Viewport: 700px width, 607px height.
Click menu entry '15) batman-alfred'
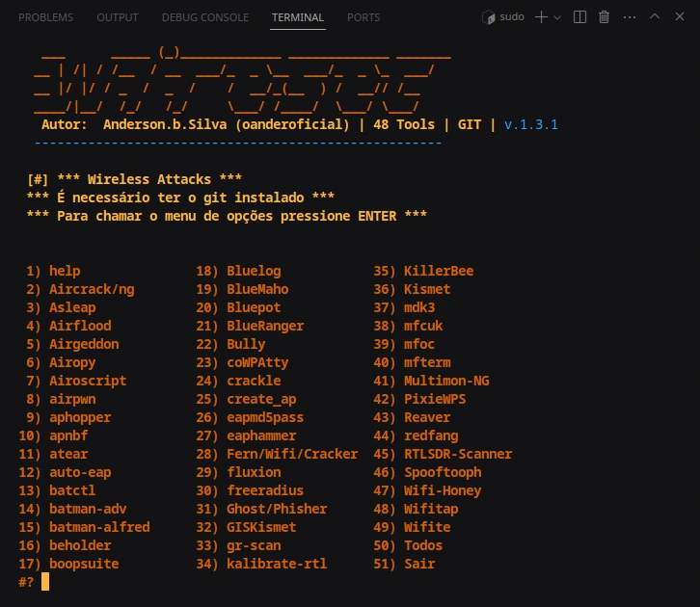(x=84, y=527)
